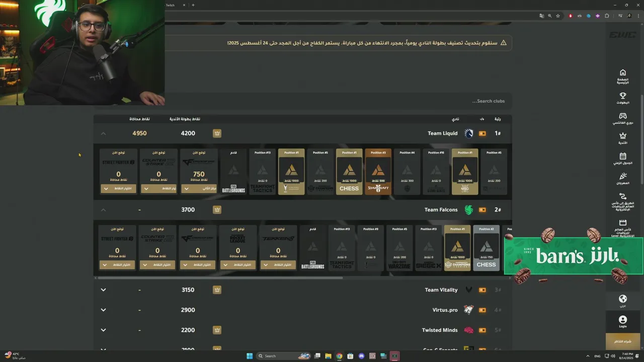The width and height of the screenshot is (644, 362).
Task: Open the Schedule calendar icon in sidebar
Action: point(623,156)
